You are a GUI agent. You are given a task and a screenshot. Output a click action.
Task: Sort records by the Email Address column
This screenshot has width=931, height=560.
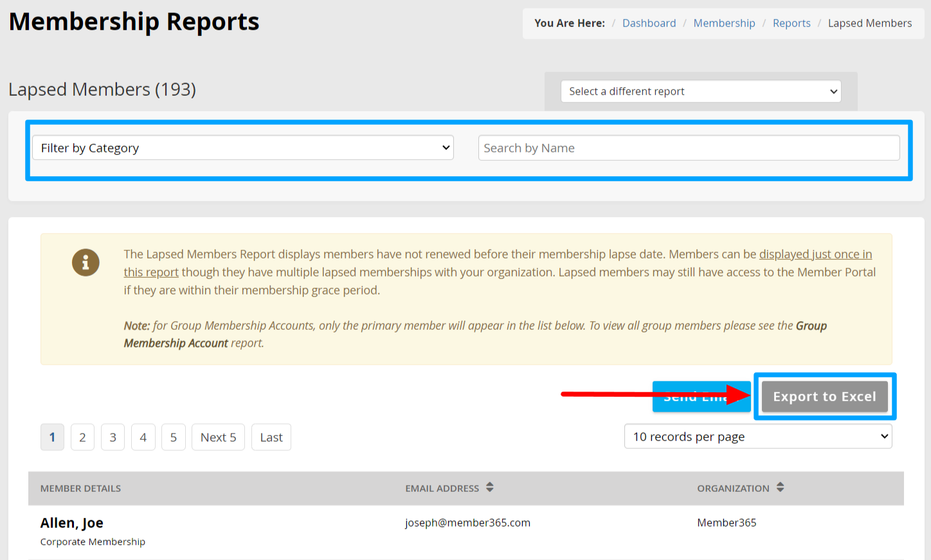pos(489,487)
